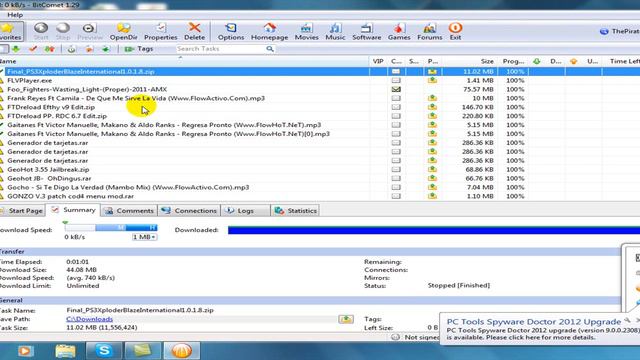Click folder icon in FLVPlayer.exe row
The image size is (640, 360).
(x=432, y=80)
